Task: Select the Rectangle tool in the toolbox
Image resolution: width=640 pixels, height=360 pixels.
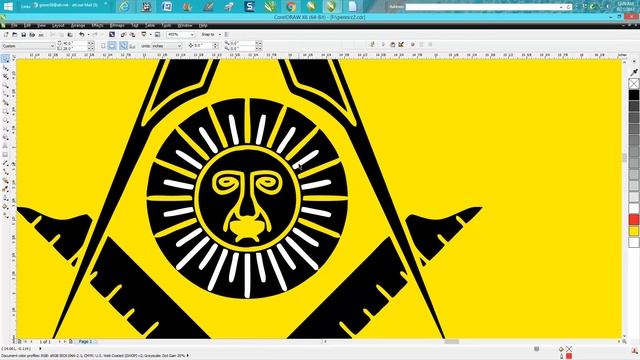Action: point(5,111)
